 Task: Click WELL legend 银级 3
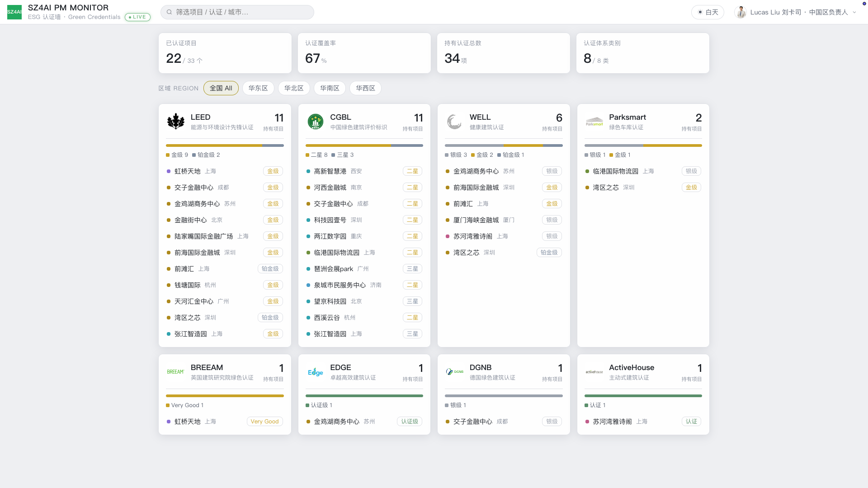[456, 155]
